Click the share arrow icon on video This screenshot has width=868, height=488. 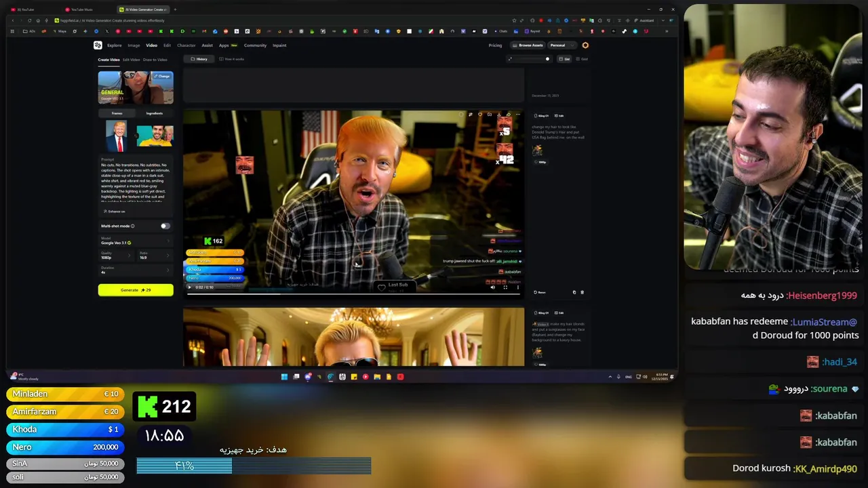pos(509,115)
